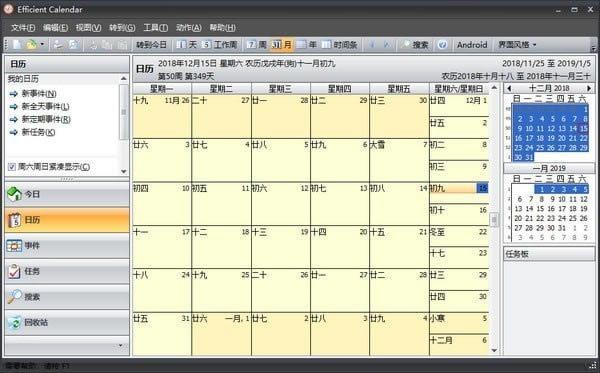Open print preview from the toolbar
The image size is (600, 373).
point(73,45)
